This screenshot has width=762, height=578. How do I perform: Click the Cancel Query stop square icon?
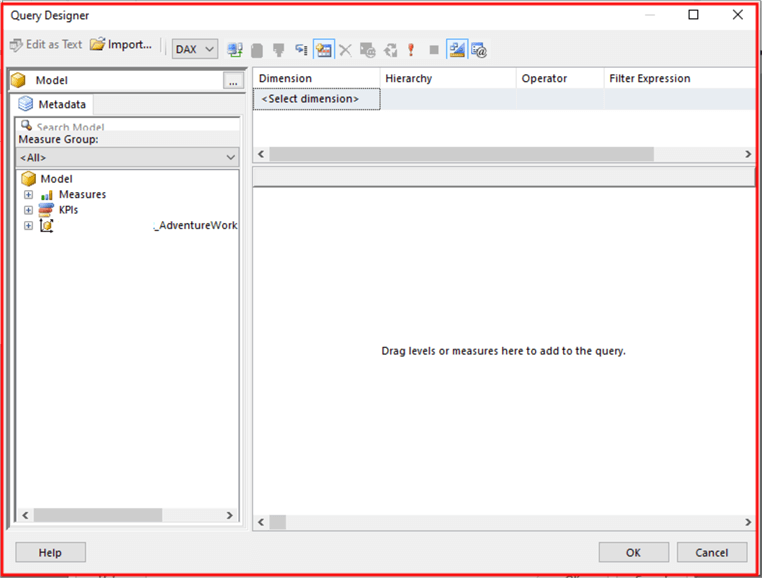click(x=434, y=50)
